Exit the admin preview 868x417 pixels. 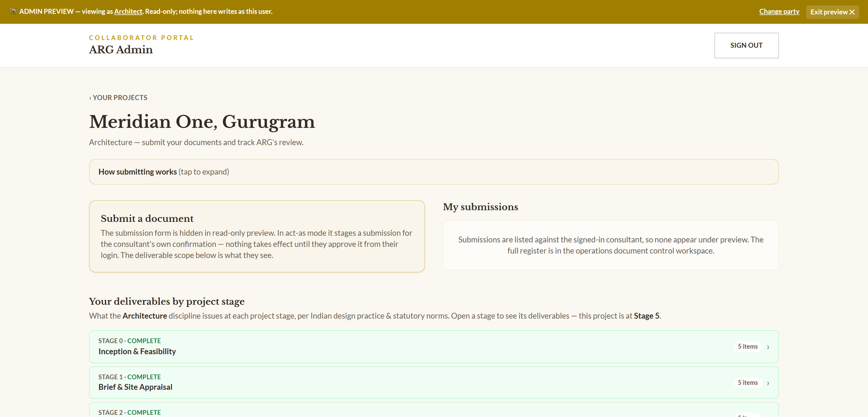(x=832, y=12)
